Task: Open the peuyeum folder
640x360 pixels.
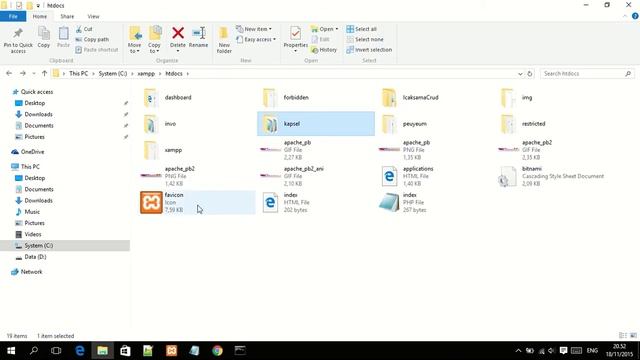Action: (x=436, y=124)
